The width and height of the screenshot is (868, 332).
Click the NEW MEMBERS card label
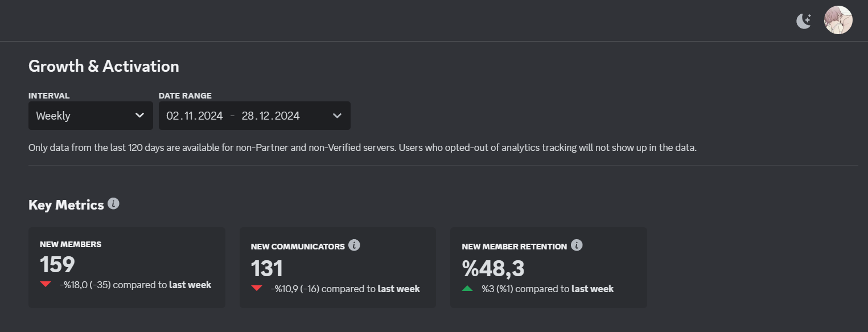pos(71,244)
